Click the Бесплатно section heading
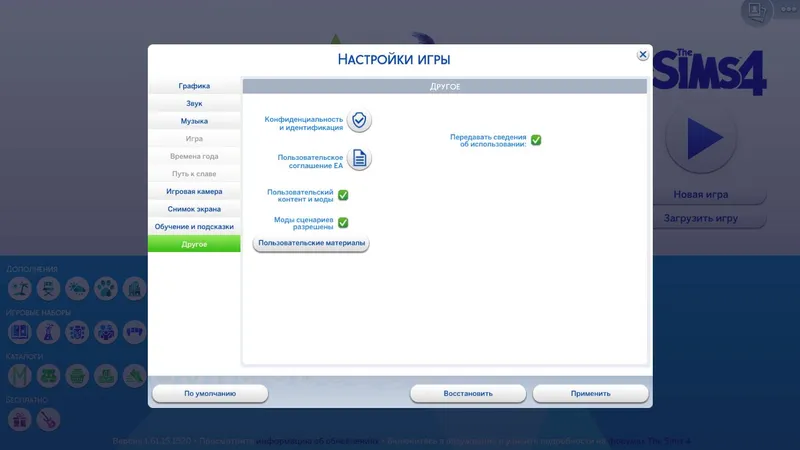 (x=27, y=400)
